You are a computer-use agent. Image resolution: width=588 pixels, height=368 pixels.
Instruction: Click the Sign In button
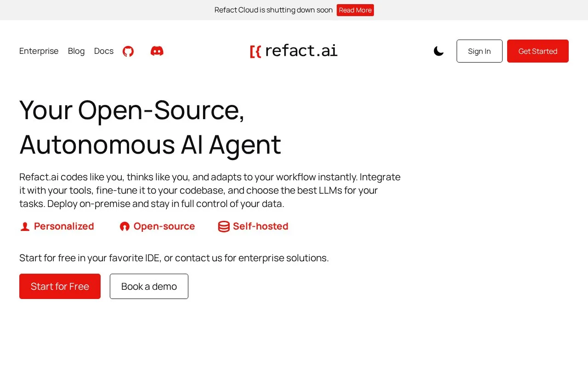[x=480, y=51]
